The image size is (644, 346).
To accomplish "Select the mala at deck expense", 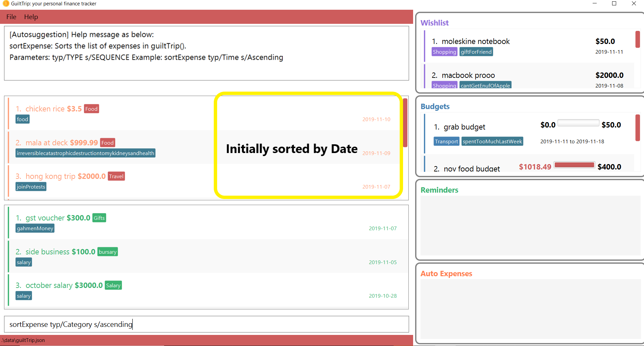I will pyautogui.click(x=205, y=147).
